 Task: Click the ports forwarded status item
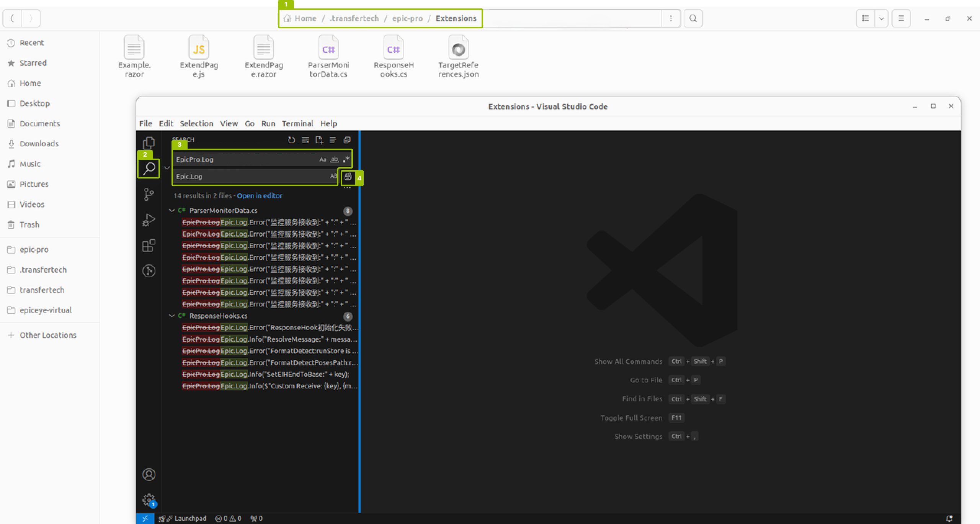click(x=256, y=518)
